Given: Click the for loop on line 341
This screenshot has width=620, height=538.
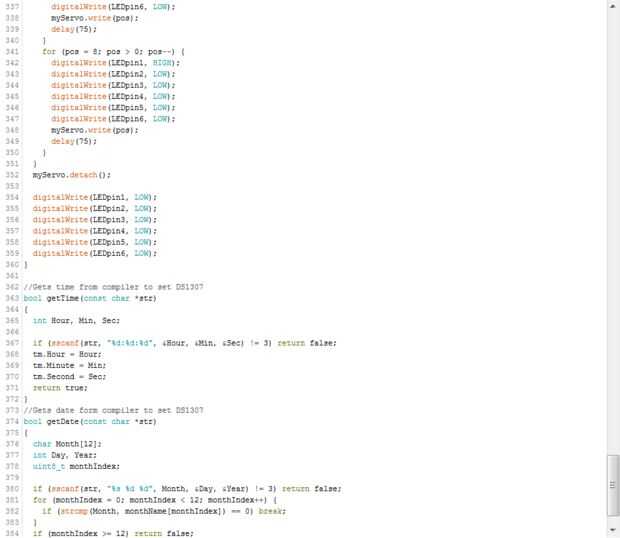Looking at the screenshot, I should (x=113, y=52).
